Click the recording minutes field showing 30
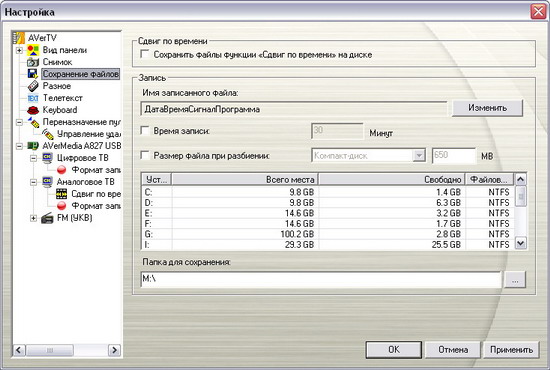This screenshot has width=550, height=370. pos(337,132)
